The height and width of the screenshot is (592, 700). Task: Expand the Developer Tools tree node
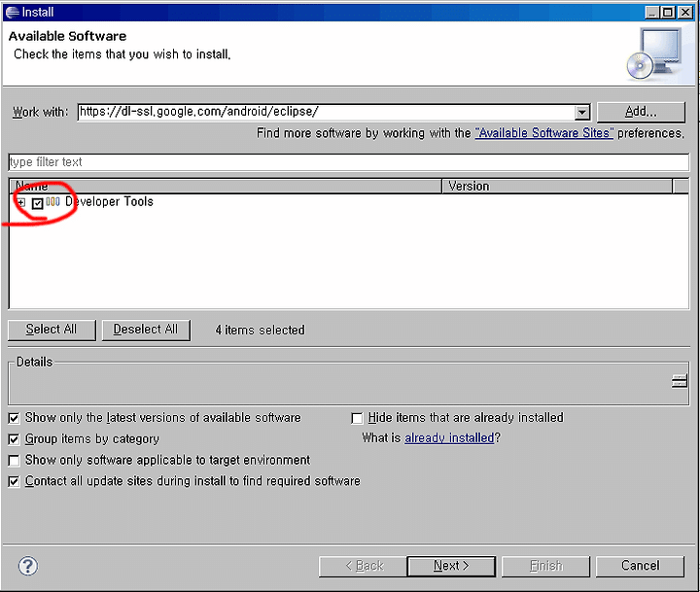pos(21,203)
